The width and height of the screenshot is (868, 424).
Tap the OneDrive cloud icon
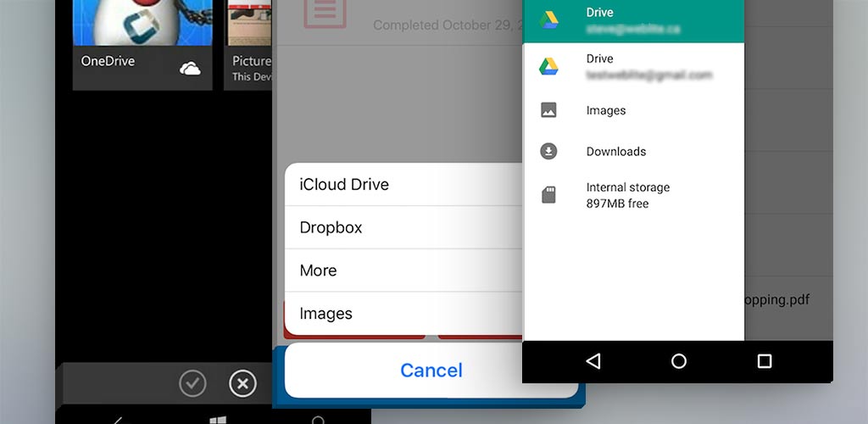(190, 69)
